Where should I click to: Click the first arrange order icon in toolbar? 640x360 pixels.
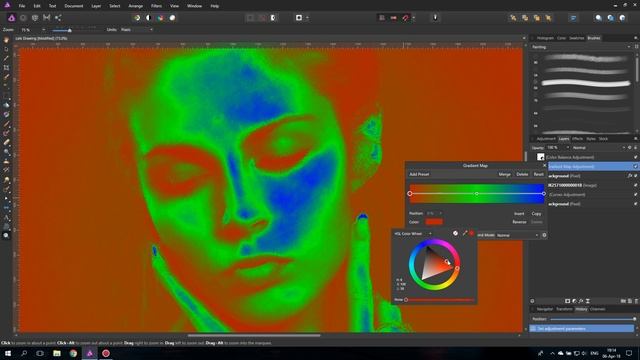pos(513,18)
